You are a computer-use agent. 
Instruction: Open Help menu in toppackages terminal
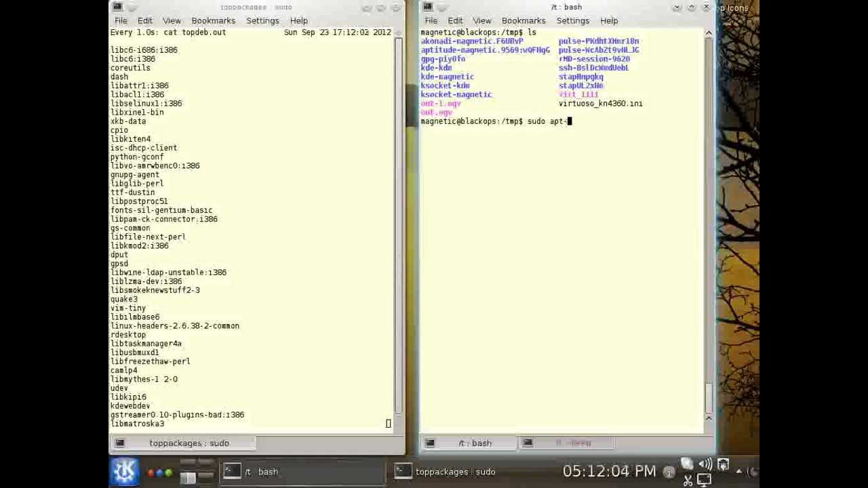pos(298,20)
